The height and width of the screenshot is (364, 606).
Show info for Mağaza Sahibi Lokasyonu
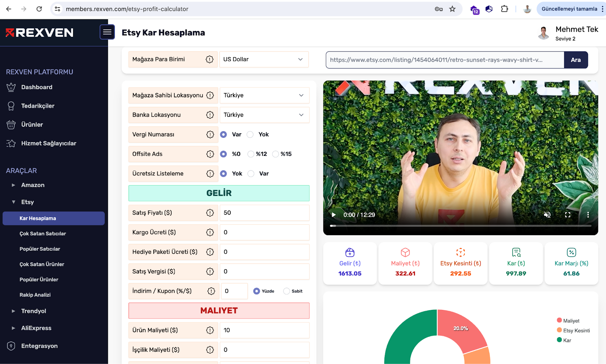click(210, 95)
